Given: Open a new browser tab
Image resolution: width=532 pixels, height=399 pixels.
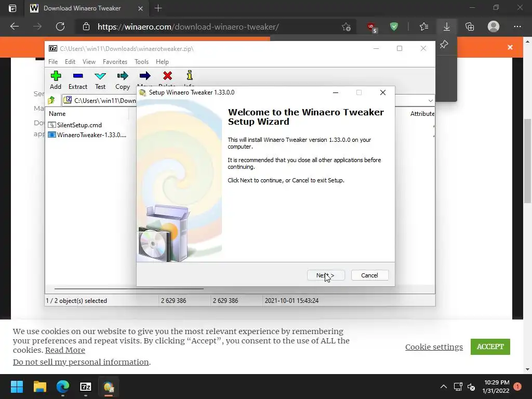Looking at the screenshot, I should pyautogui.click(x=158, y=8).
